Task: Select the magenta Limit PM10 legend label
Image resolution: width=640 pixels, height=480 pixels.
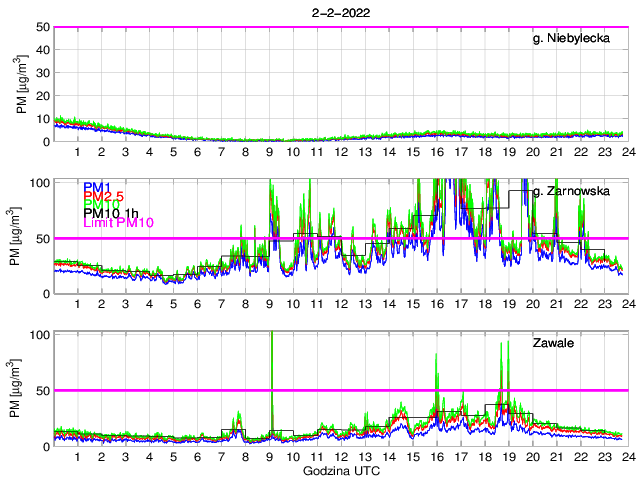Action: [119, 222]
